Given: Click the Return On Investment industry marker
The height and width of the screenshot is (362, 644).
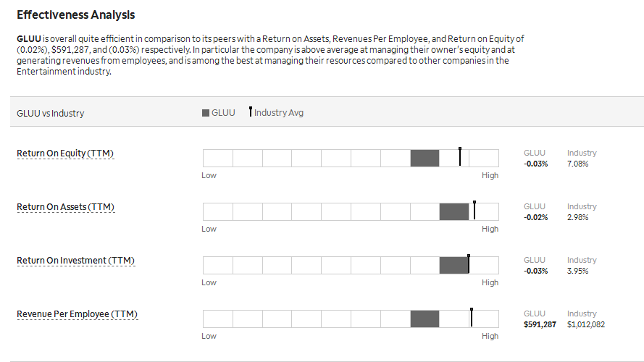Looking at the screenshot, I should point(469,264).
